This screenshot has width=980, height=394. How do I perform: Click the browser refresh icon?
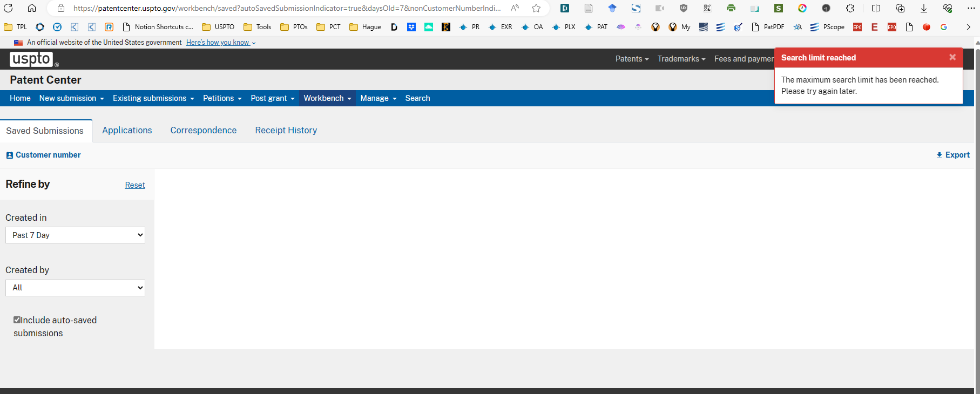coord(9,8)
